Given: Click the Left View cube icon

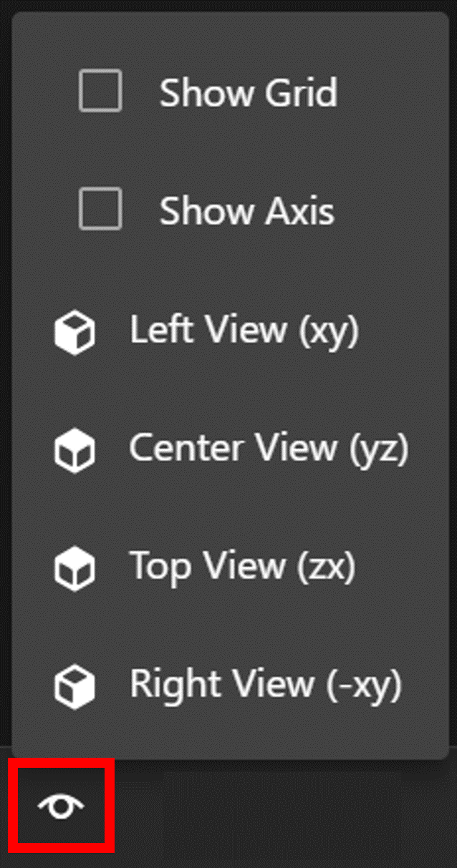Looking at the screenshot, I should click(75, 334).
